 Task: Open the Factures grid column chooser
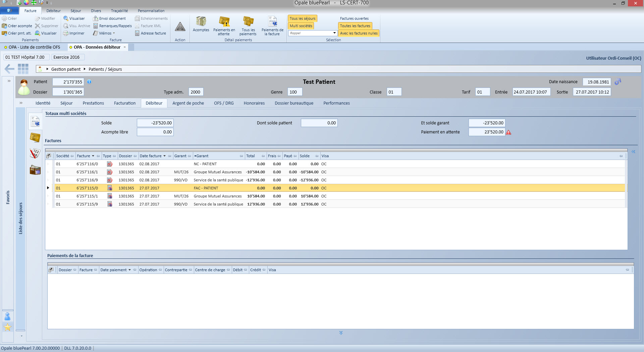[49, 156]
